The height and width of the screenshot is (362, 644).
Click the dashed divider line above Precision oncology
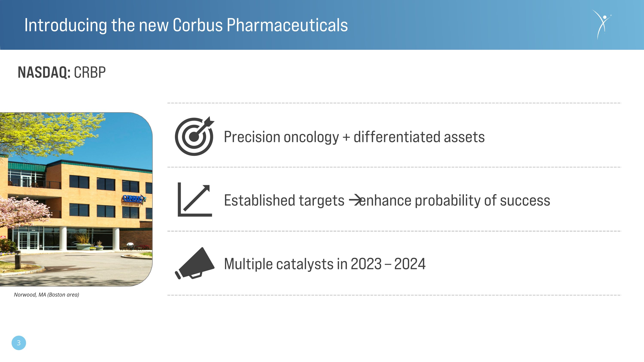[x=394, y=103]
